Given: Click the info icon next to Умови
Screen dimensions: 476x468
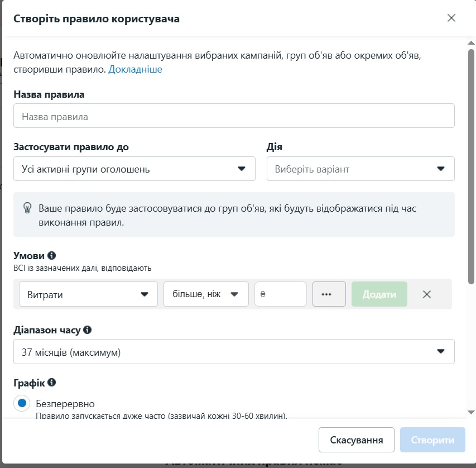Looking at the screenshot, I should pyautogui.click(x=51, y=256).
